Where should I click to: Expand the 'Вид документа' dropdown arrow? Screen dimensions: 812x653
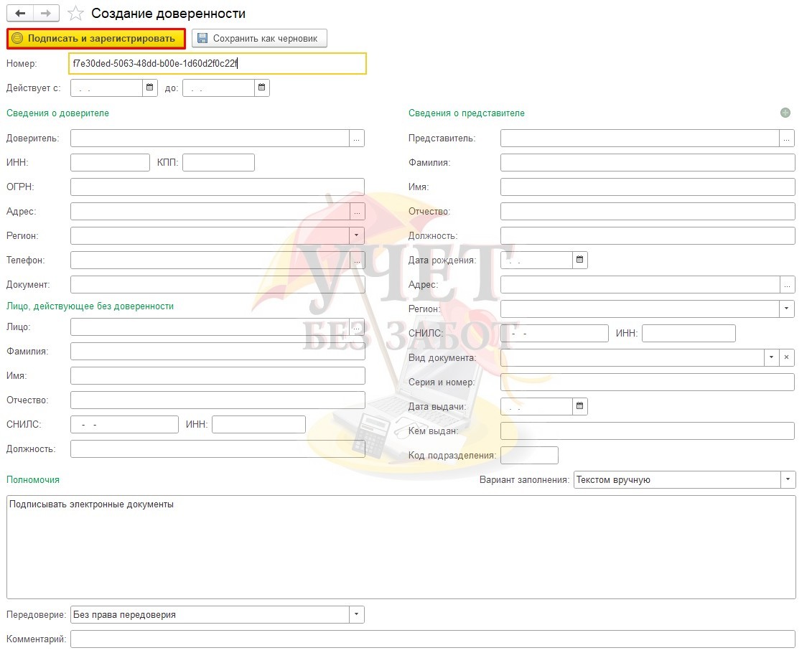pyautogui.click(x=772, y=357)
